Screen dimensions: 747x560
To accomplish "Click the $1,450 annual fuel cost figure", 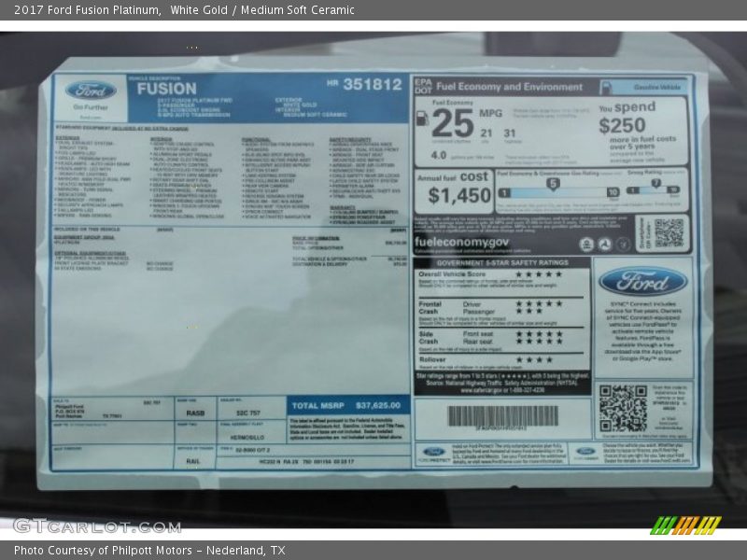I will (459, 195).
